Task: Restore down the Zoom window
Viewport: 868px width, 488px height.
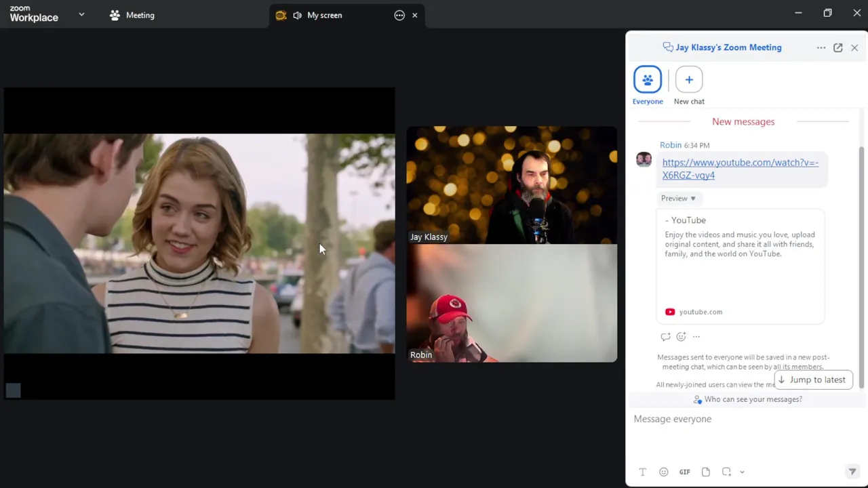Action: [827, 13]
